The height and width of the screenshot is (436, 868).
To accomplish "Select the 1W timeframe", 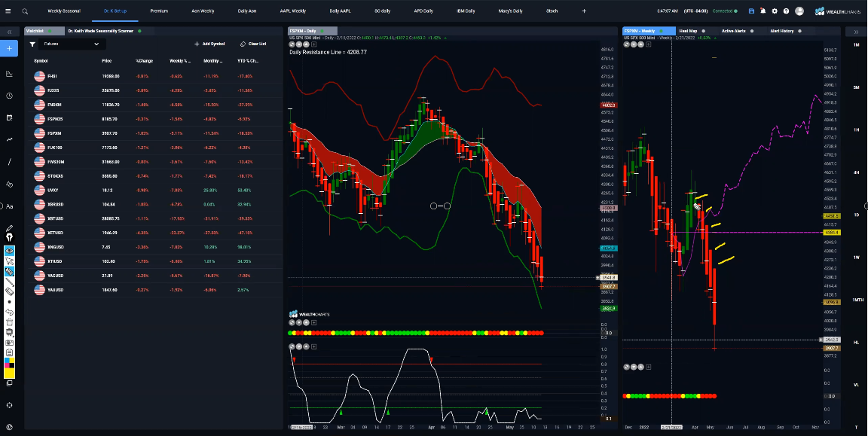I will coord(857,258).
